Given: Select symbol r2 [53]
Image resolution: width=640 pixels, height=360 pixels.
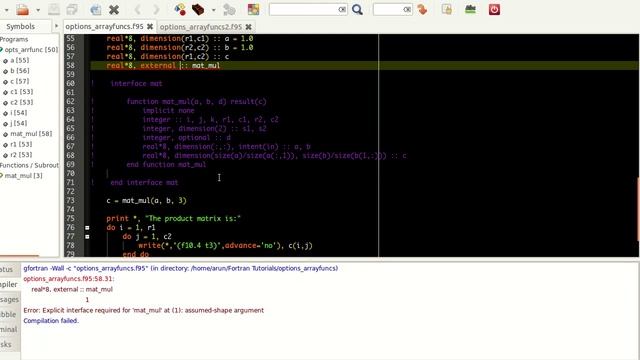Looking at the screenshot, I should pyautogui.click(x=21, y=155).
